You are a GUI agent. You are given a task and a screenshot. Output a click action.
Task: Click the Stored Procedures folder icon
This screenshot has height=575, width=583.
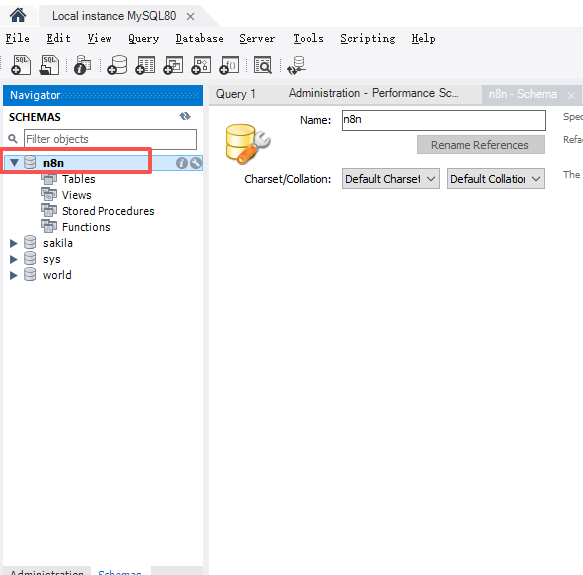pyautogui.click(x=49, y=211)
